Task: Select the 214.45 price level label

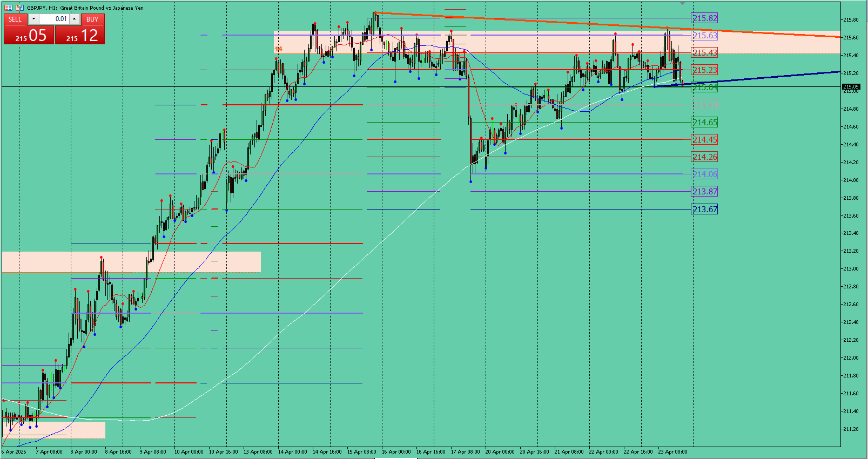Action: (x=705, y=140)
